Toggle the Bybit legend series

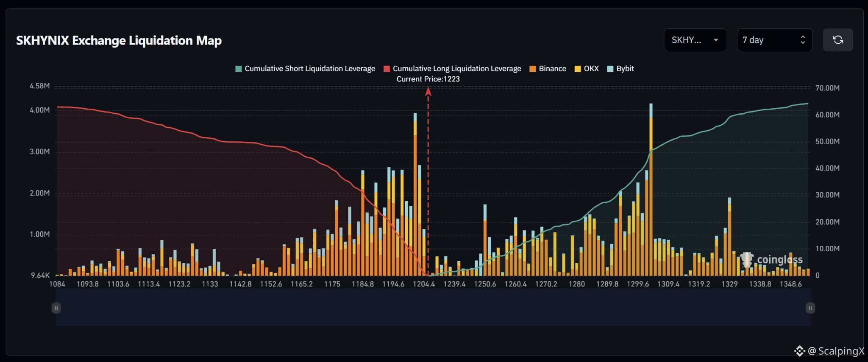(x=620, y=69)
